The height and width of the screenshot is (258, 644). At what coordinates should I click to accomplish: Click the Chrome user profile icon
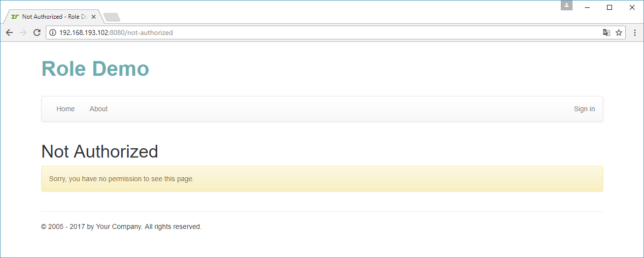567,5
